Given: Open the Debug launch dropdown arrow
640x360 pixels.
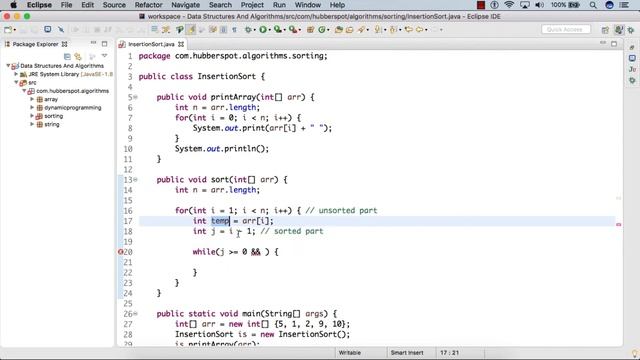Looking at the screenshot, I should click(254, 30).
